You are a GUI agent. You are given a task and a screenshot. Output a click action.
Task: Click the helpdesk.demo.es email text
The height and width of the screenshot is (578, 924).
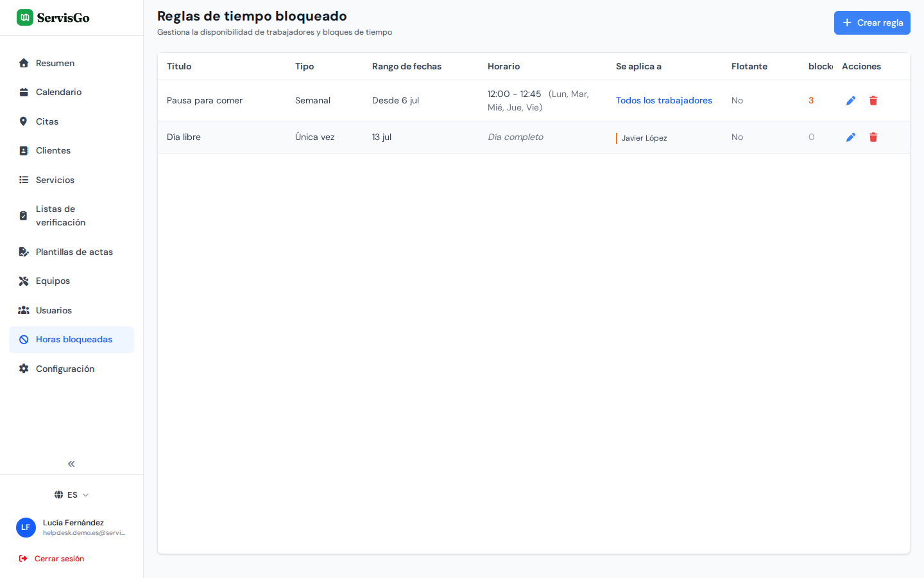pyautogui.click(x=84, y=532)
